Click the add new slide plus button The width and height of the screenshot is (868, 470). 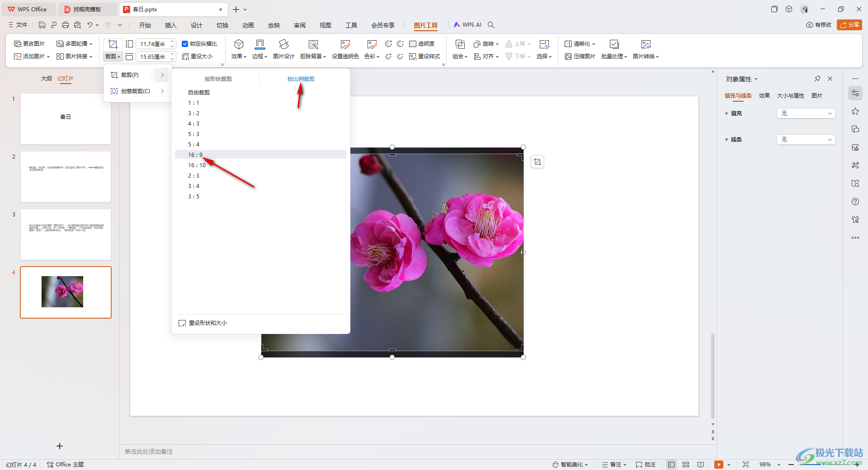click(x=59, y=446)
